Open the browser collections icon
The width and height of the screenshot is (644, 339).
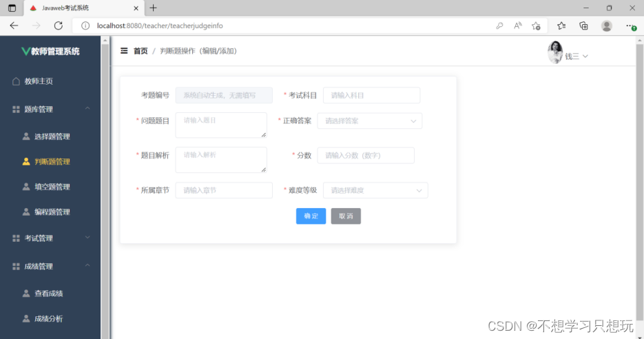click(x=583, y=25)
